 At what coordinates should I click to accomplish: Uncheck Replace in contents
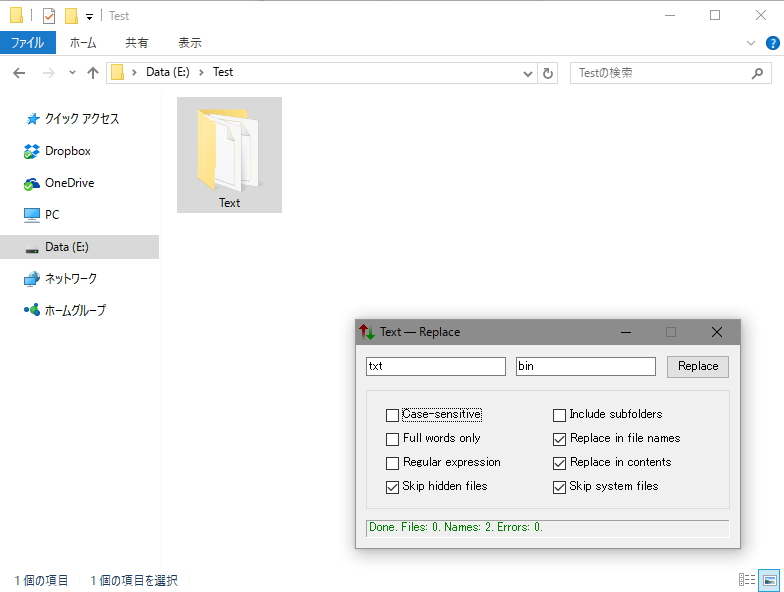(559, 463)
